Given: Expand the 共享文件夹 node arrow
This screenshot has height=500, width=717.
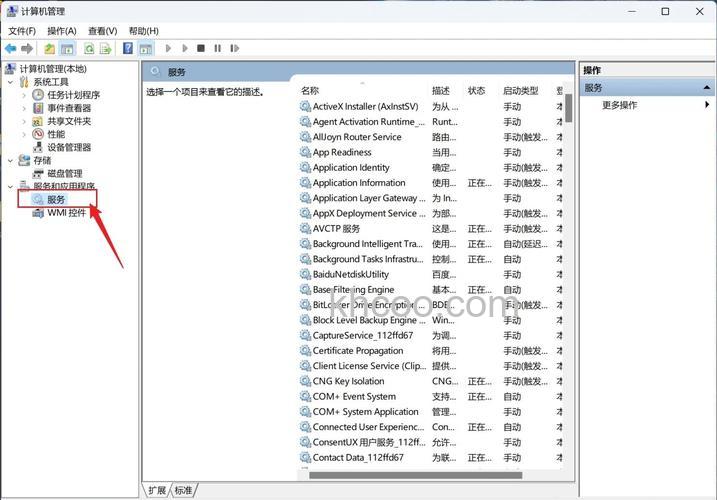Looking at the screenshot, I should [x=24, y=121].
